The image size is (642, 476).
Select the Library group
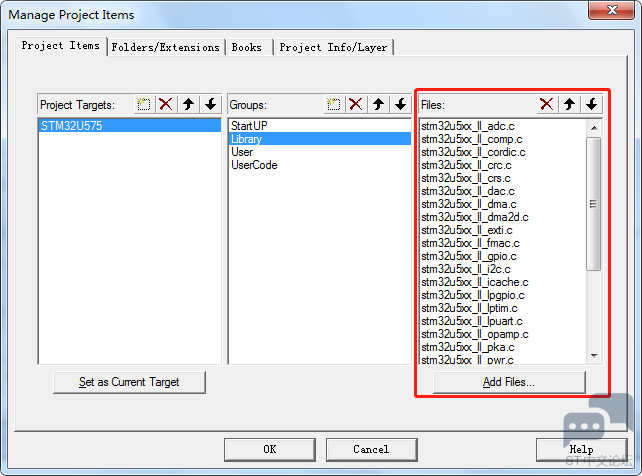319,139
